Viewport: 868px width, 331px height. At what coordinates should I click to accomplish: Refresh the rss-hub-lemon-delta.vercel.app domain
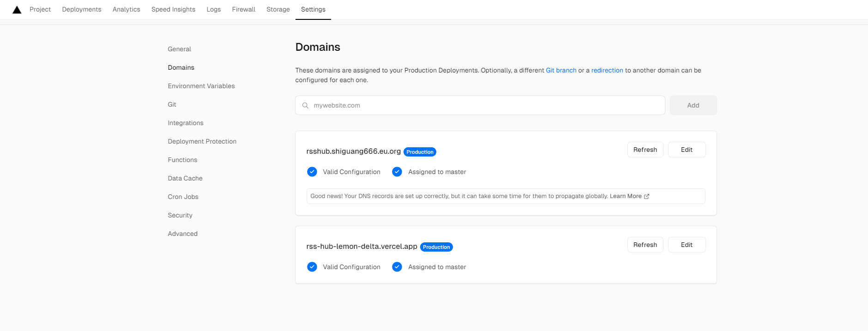coord(645,245)
